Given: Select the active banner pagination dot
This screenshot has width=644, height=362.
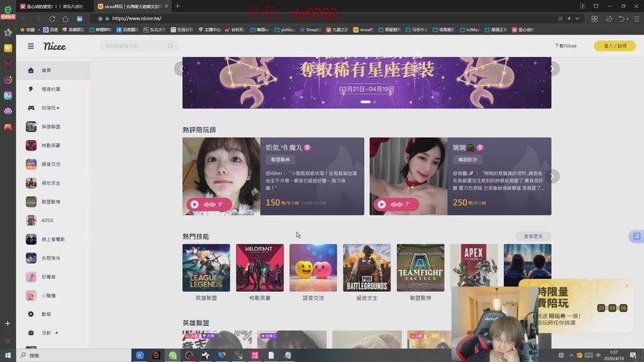Looking at the screenshot, I should 365,102.
